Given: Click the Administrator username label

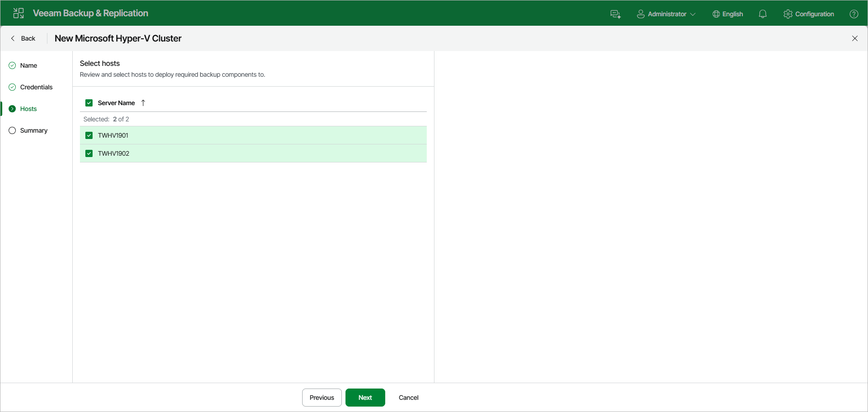Looking at the screenshot, I should (x=667, y=14).
